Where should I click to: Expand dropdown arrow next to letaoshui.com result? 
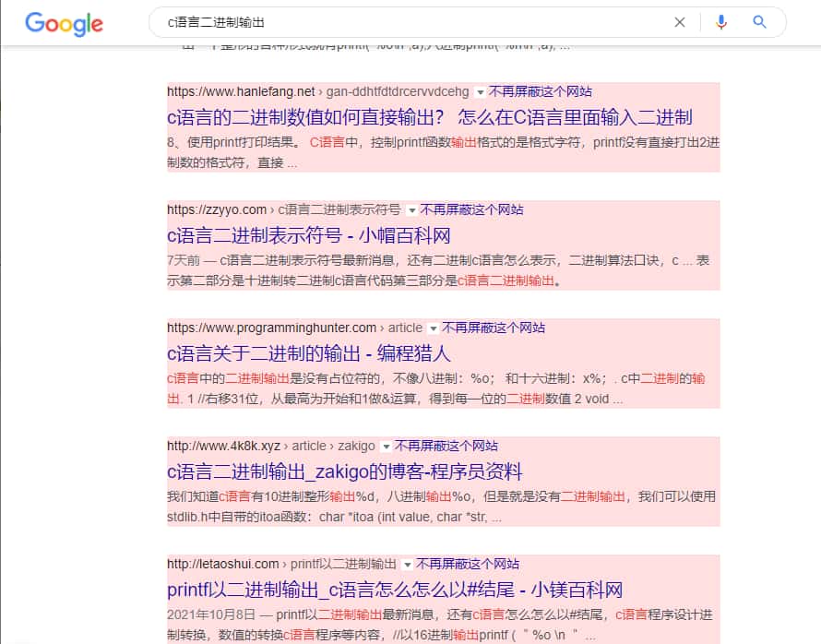(407, 565)
